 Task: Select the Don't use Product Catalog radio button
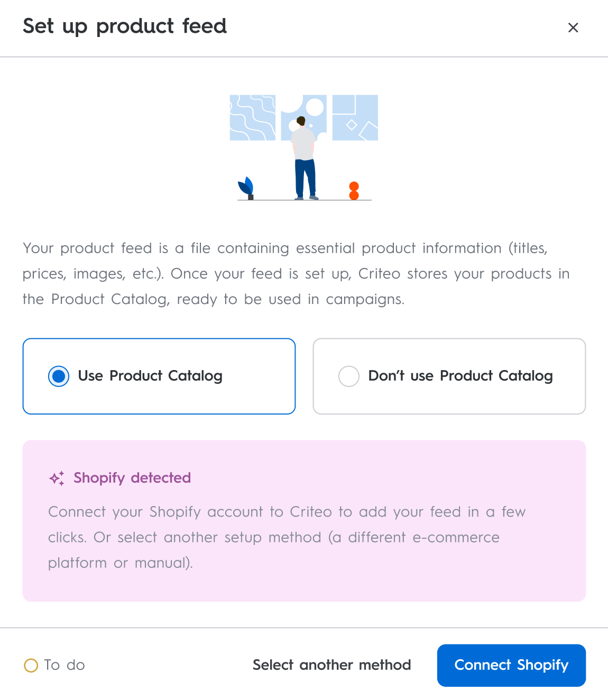click(349, 376)
